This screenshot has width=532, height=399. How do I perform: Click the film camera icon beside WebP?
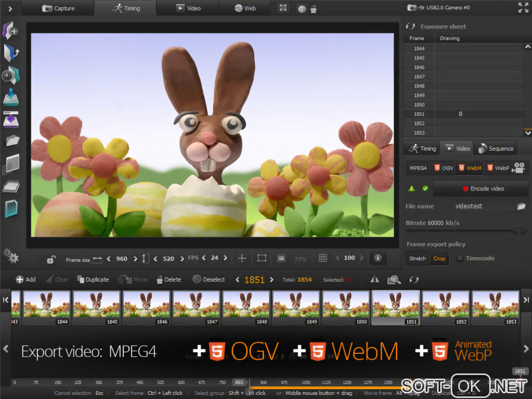(x=518, y=168)
